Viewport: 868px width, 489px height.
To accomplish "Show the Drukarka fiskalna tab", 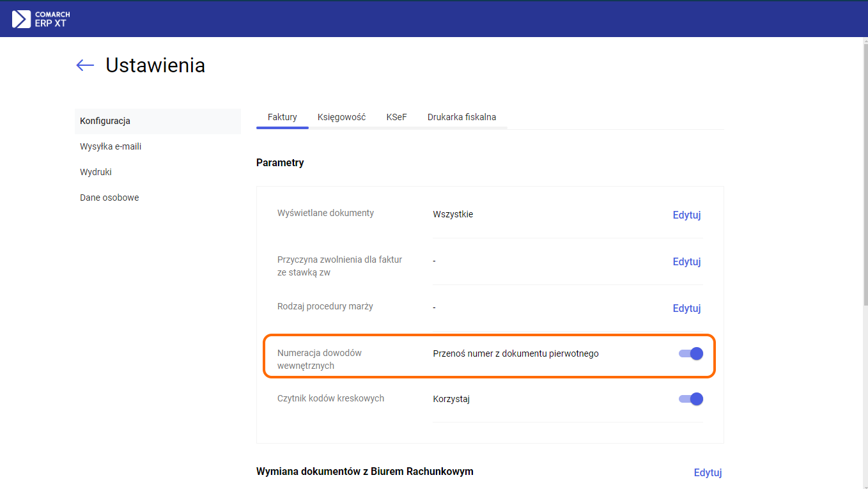I will point(461,117).
